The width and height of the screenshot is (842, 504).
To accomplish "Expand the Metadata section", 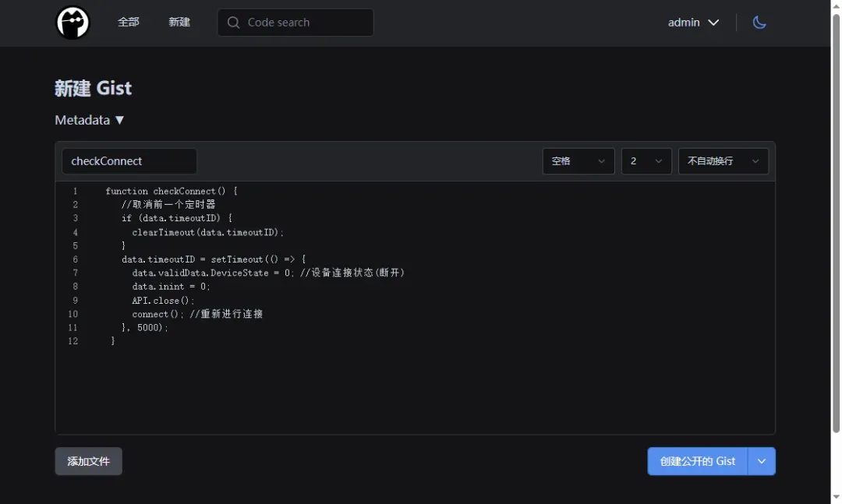I will pos(90,120).
